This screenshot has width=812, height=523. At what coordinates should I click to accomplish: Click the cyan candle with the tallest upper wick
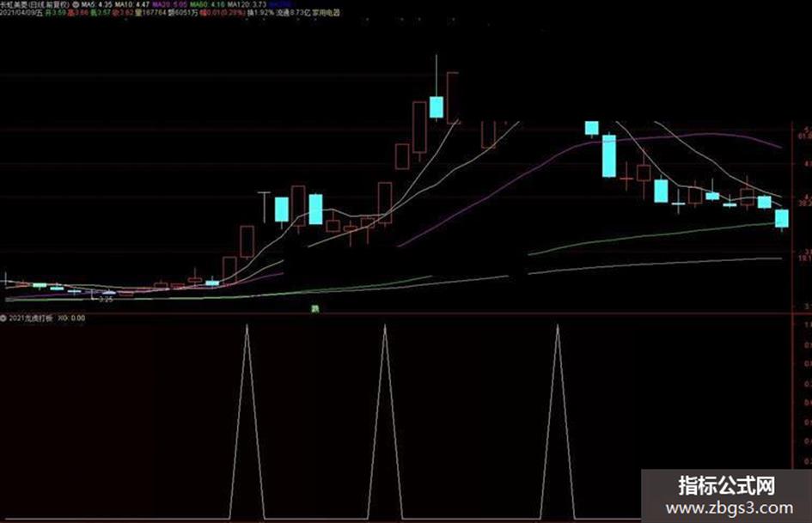(437, 107)
